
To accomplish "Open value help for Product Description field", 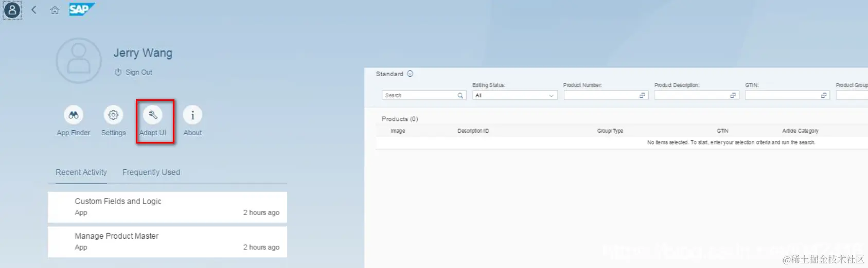I will tap(733, 95).
